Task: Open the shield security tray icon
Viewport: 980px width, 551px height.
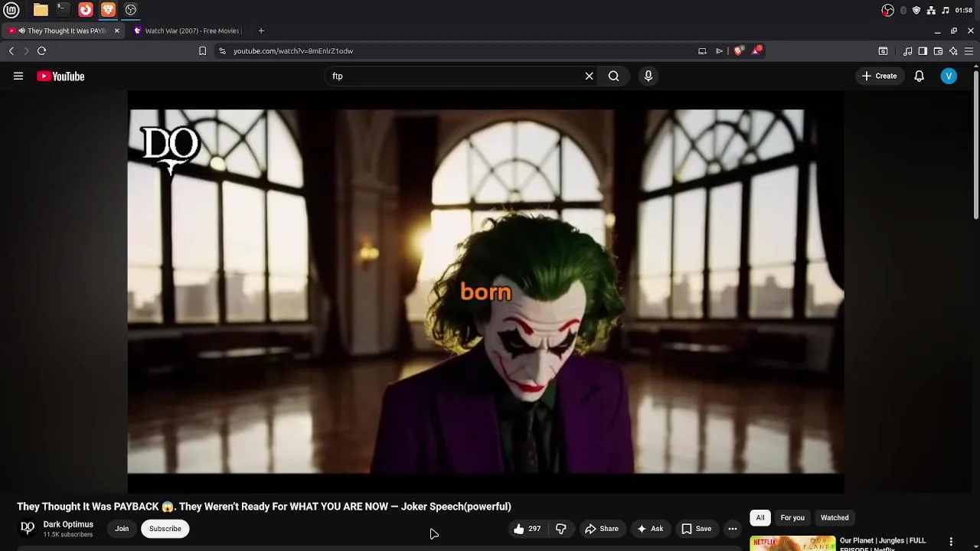Action: 916,10
